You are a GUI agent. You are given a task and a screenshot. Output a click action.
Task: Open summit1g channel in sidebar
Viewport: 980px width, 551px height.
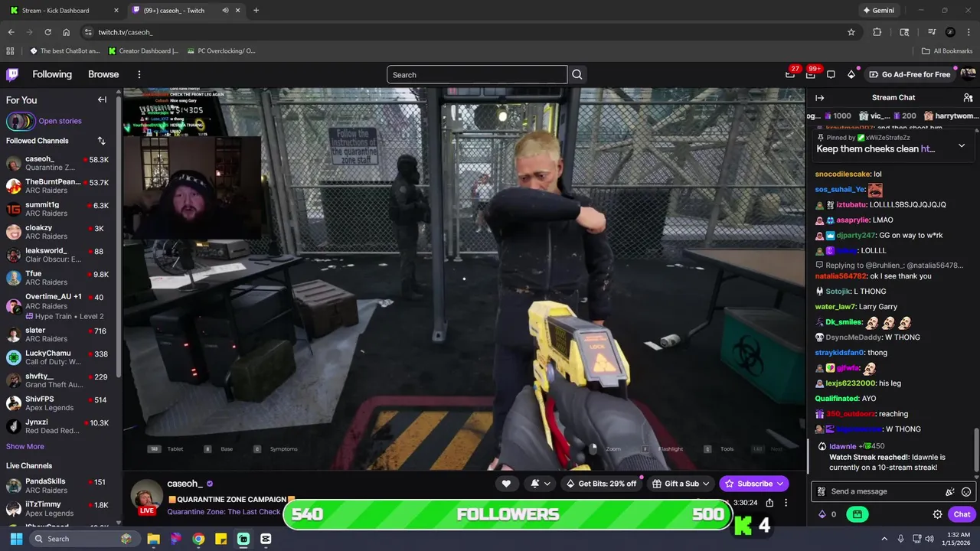click(x=59, y=209)
